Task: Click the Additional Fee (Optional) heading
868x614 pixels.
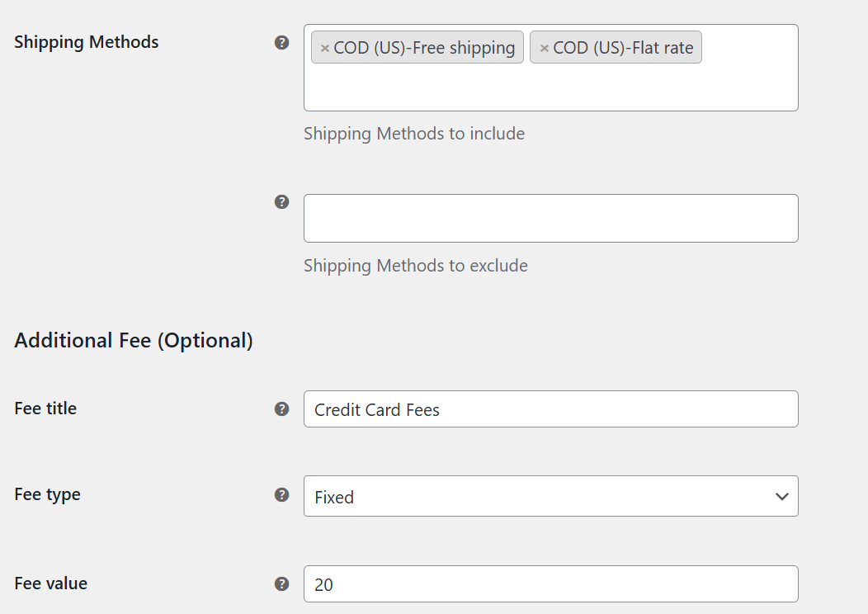Action: 133,340
